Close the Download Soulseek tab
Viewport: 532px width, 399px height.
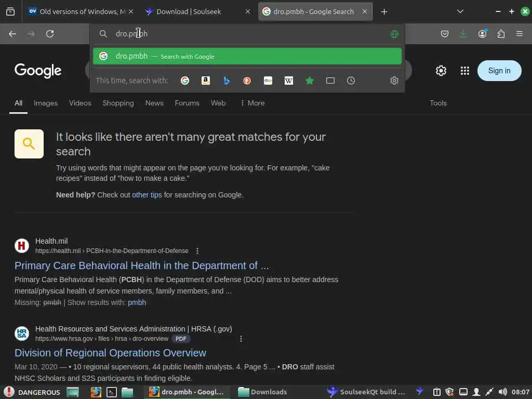coord(248,12)
